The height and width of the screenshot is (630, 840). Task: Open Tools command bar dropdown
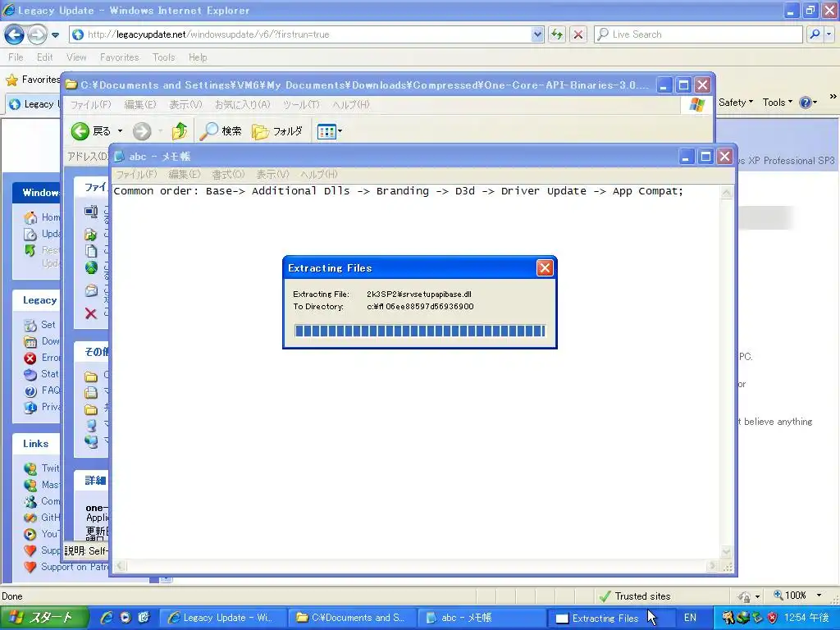coord(778,103)
